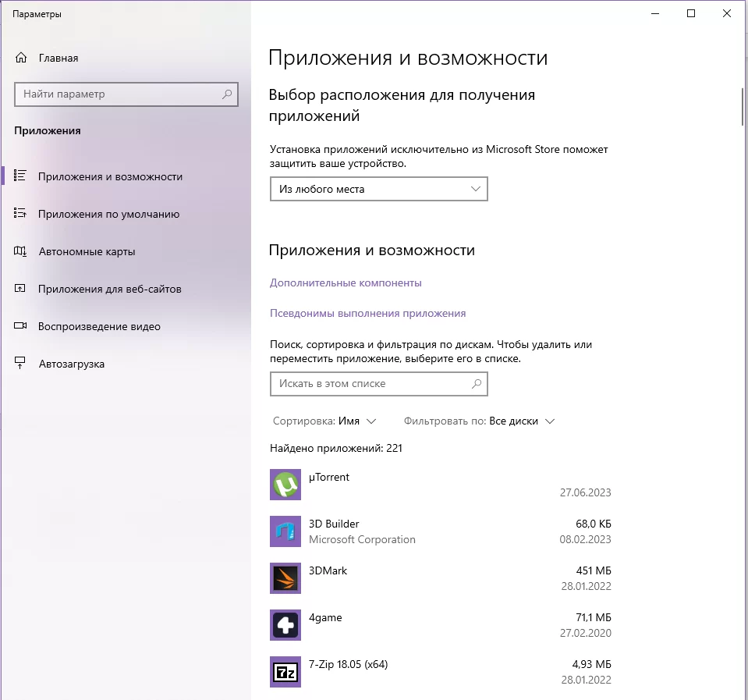
Task: Focus the Искать в этом списке field
Action: pos(370,384)
